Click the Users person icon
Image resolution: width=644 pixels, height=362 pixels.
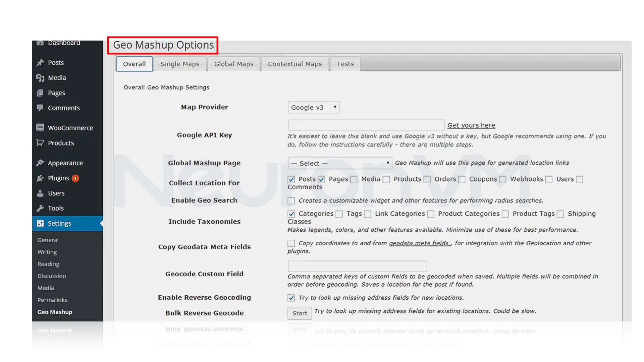click(40, 193)
